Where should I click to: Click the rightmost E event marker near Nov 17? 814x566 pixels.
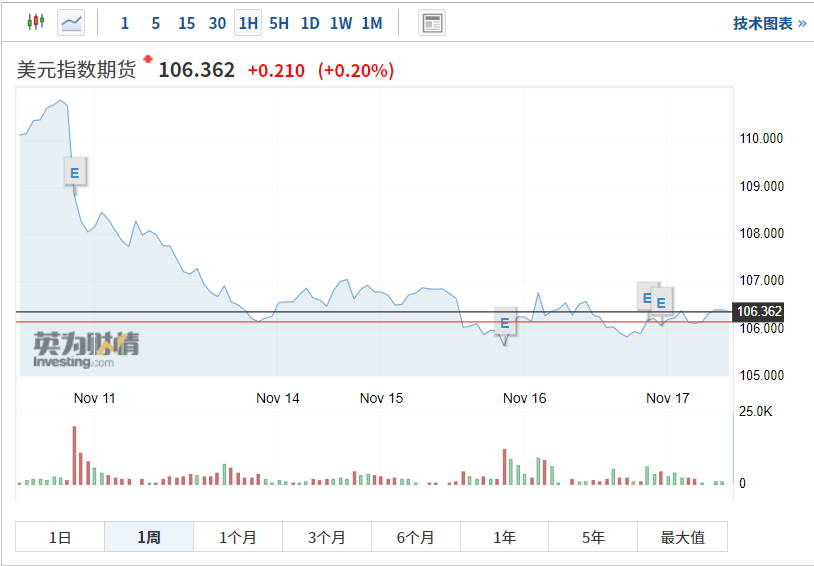pos(661,301)
